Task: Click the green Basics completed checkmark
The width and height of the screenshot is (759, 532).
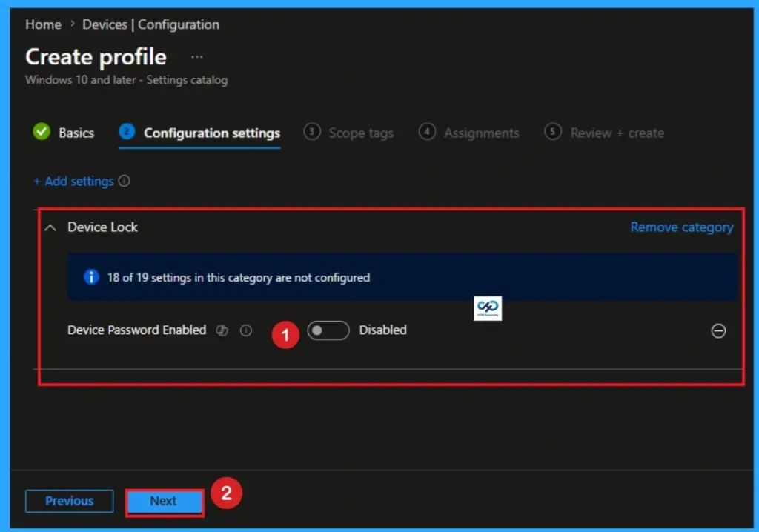Action: pos(42,132)
